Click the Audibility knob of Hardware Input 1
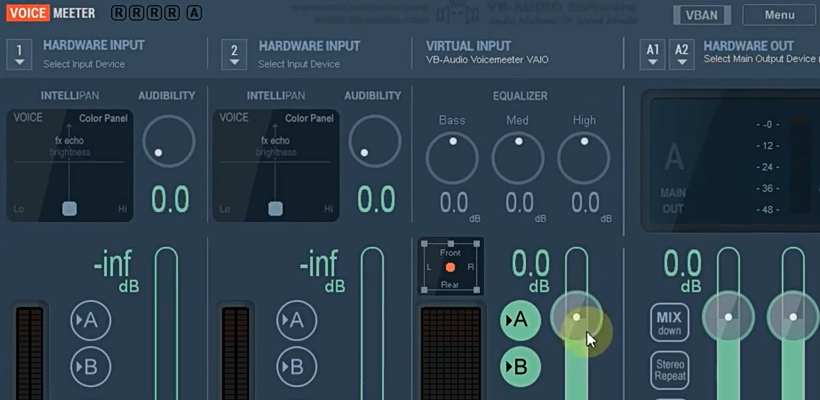820x400 pixels. 168,141
